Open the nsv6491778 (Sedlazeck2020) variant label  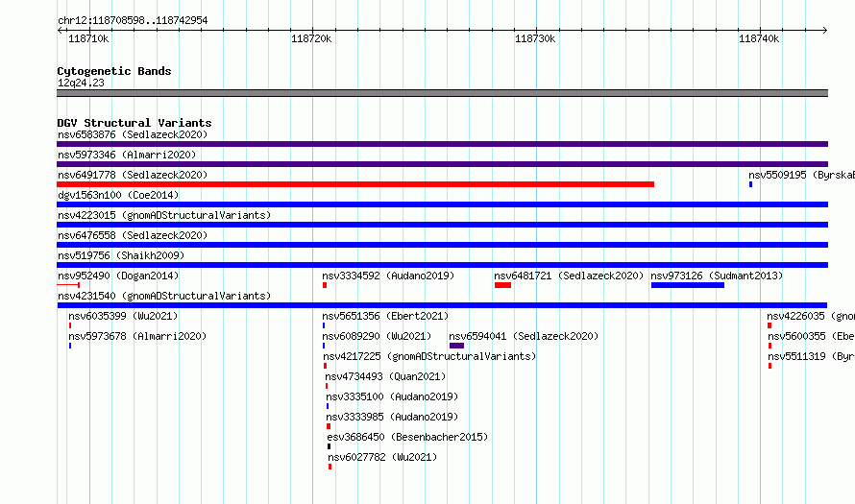[133, 175]
